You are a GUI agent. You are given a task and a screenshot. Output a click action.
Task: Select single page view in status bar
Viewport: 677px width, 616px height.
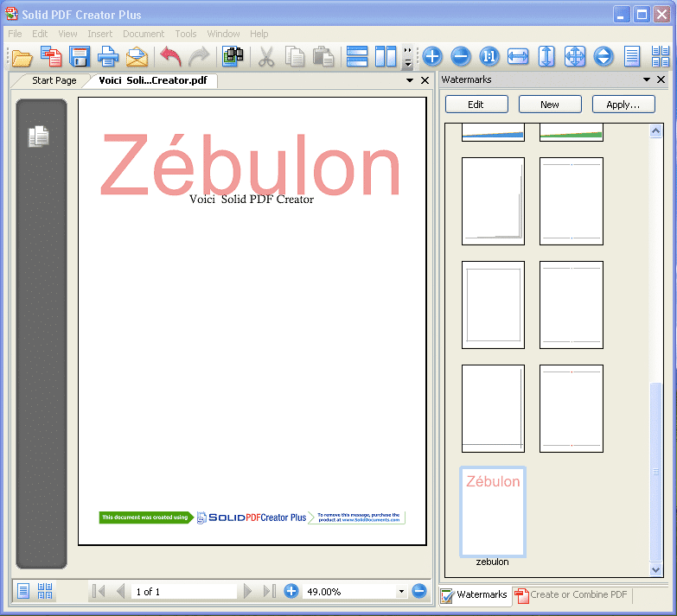coord(23,591)
